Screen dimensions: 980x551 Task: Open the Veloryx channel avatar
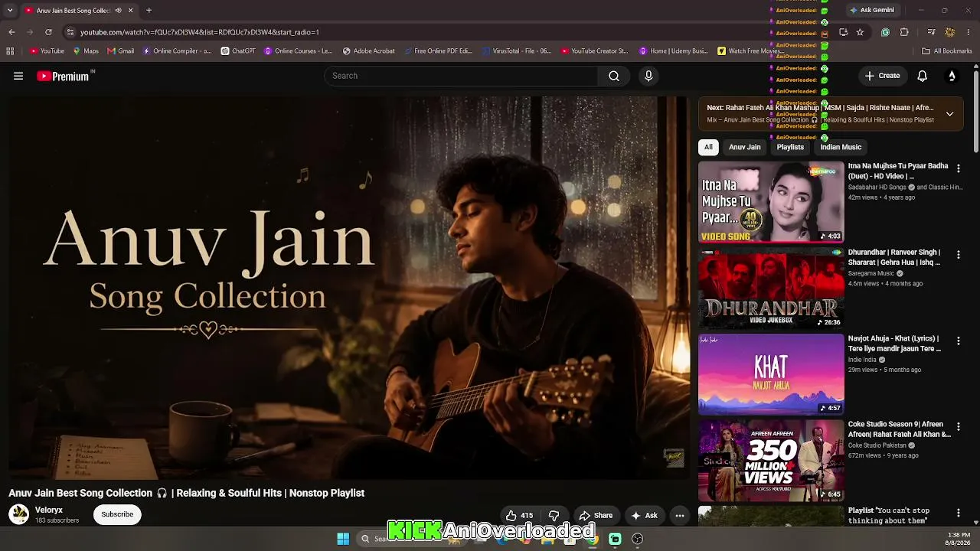coord(19,514)
